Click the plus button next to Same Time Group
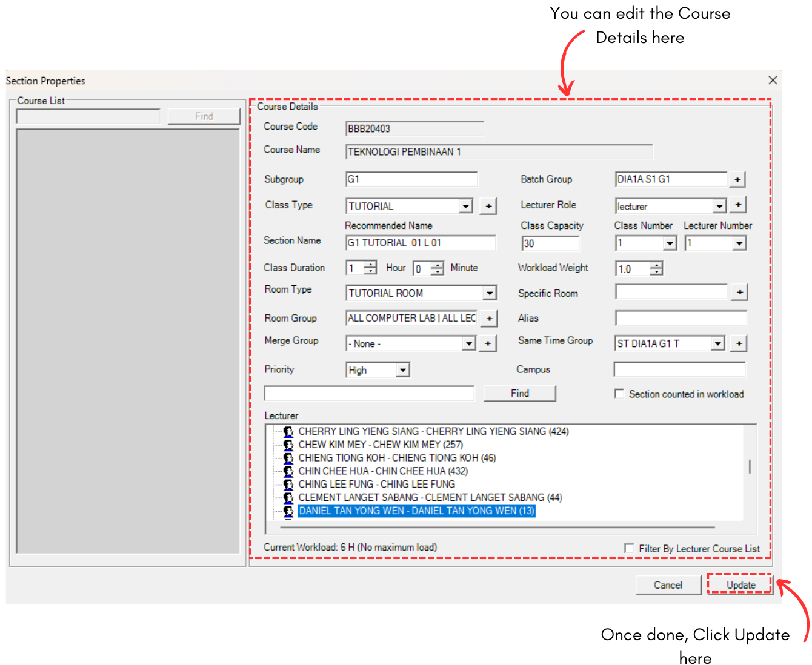Viewport: 812px width, 665px height. 738,344
